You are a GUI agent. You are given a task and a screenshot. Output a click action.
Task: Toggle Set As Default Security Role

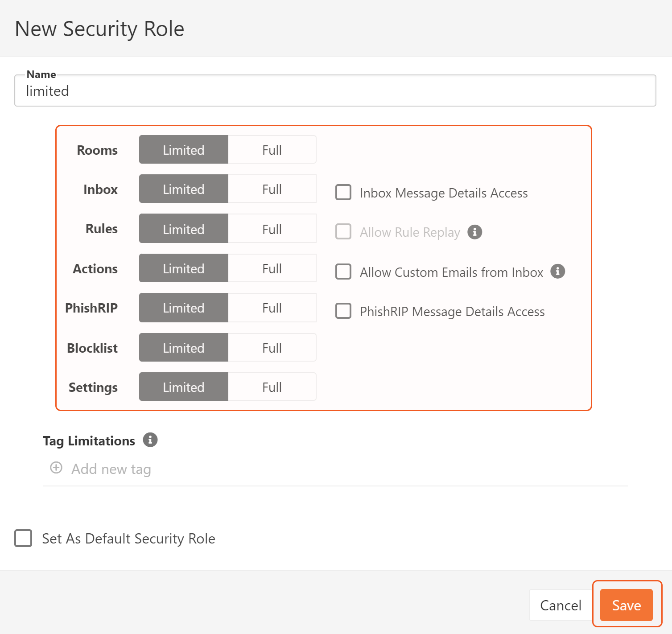click(23, 538)
